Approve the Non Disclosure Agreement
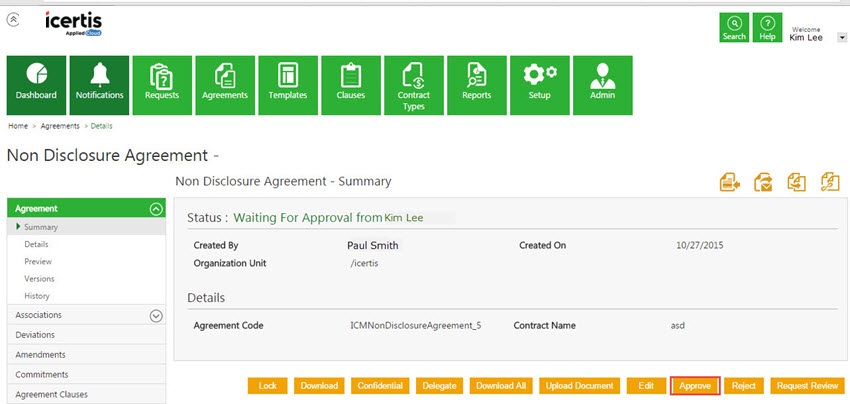Screen dimensions: 850x404 tap(695, 386)
